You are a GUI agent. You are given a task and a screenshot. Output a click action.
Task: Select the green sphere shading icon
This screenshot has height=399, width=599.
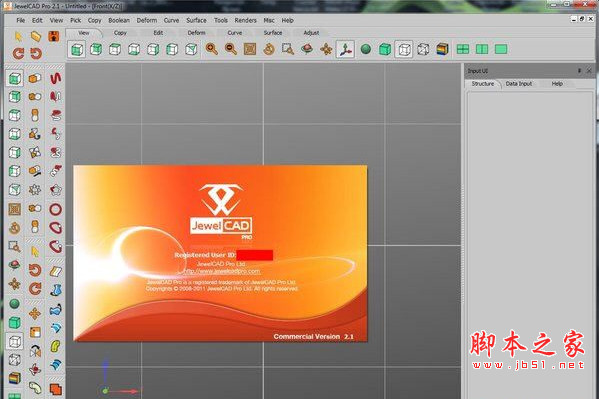click(x=366, y=49)
